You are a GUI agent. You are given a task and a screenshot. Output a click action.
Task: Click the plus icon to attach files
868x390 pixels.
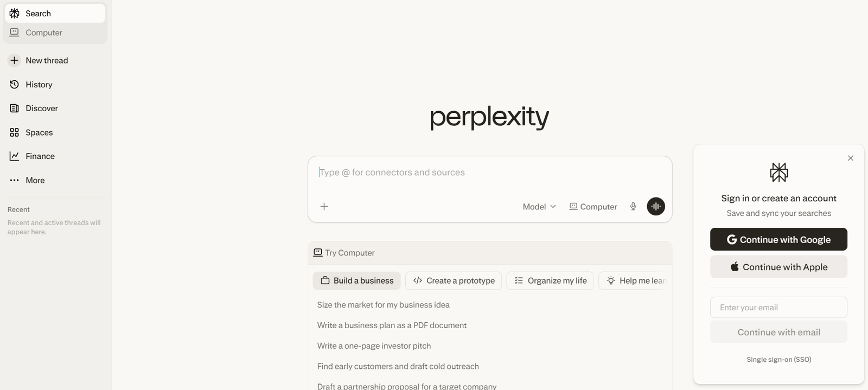tap(324, 206)
